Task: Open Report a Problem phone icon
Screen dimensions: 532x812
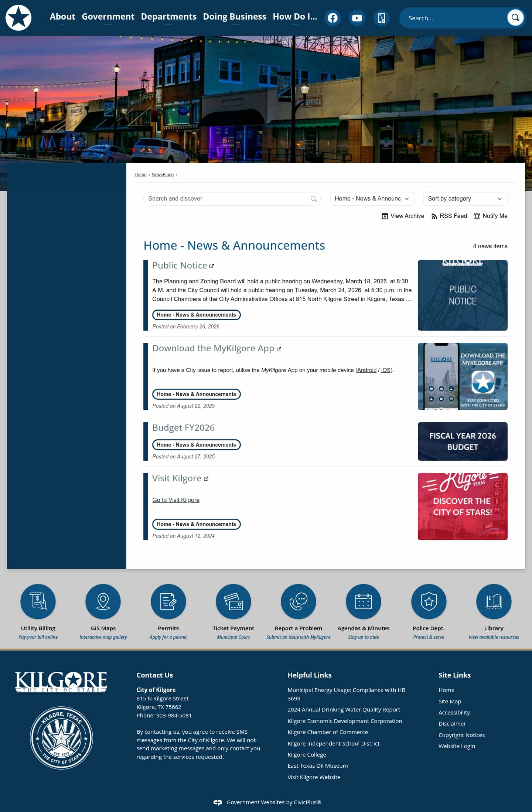Action: 299,601
